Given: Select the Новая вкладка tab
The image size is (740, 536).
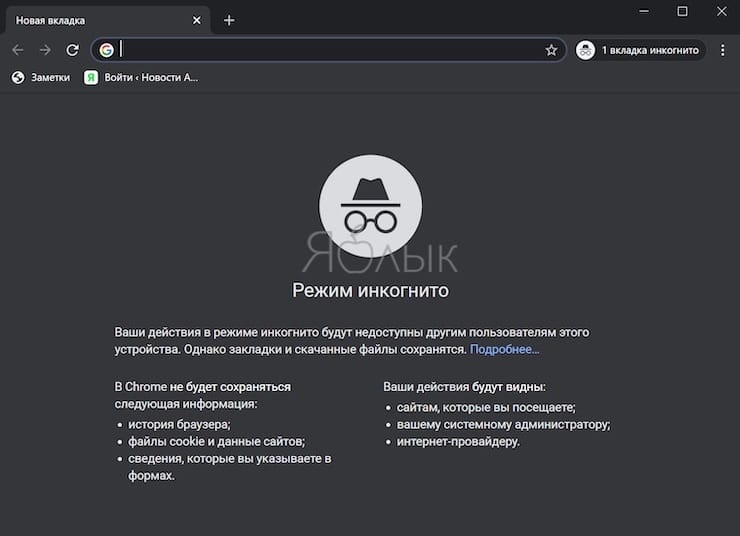Looking at the screenshot, I should (x=107, y=20).
